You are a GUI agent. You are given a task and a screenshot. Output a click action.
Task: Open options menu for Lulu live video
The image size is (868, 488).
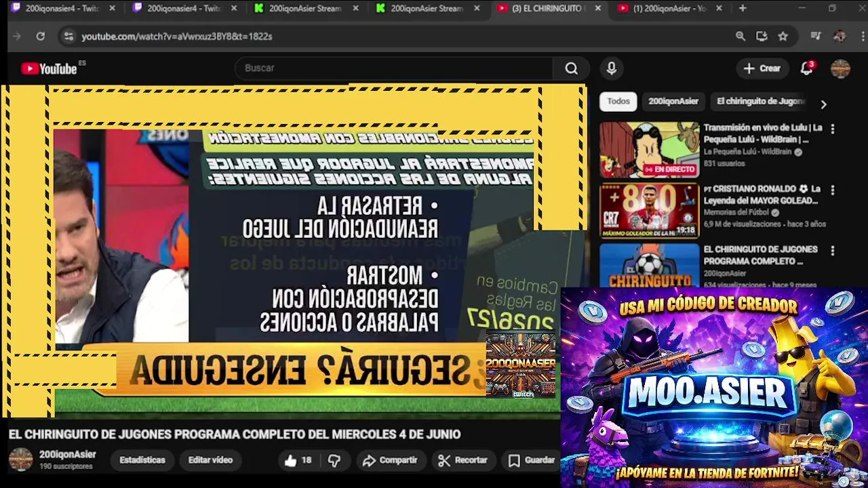click(833, 129)
